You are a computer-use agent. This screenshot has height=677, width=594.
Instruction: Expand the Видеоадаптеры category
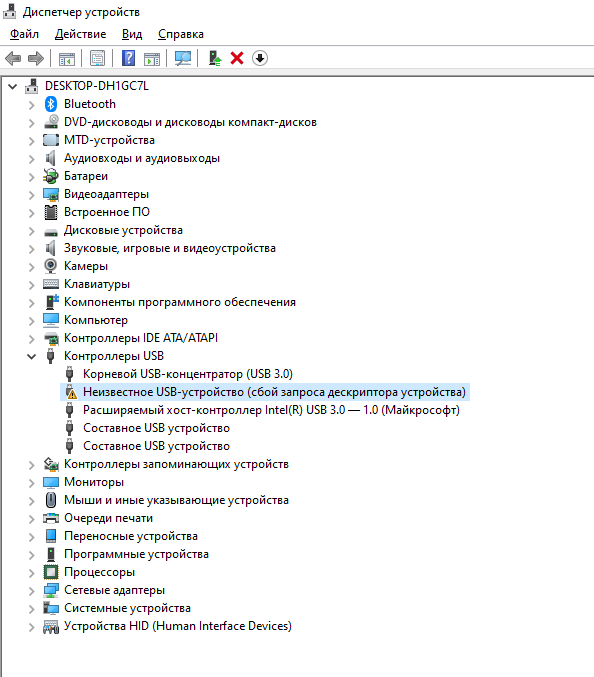point(32,195)
